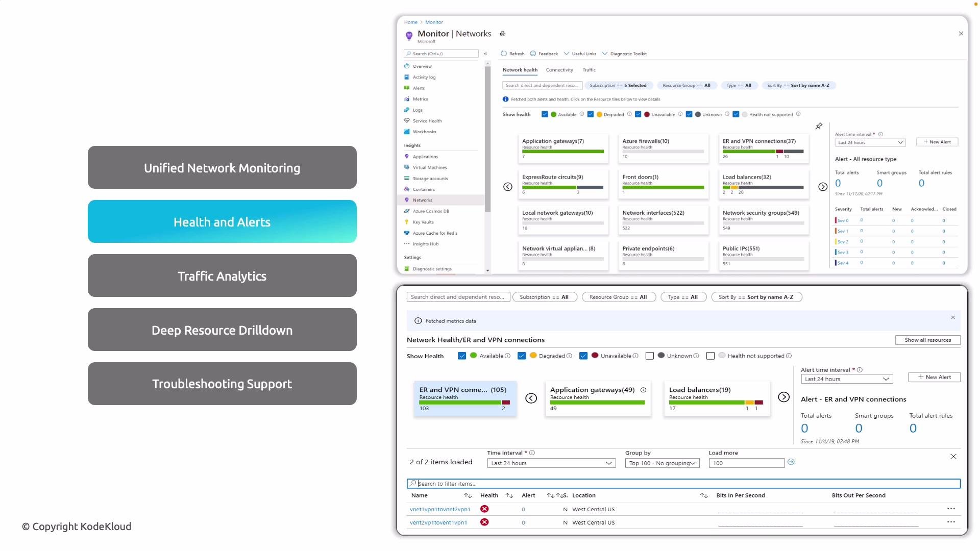This screenshot has width=980, height=551.
Task: Click load more arrow icon next to 100
Action: [791, 462]
